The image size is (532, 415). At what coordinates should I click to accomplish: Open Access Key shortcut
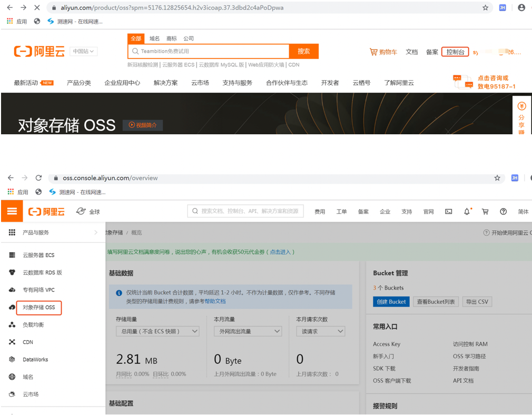tap(387, 344)
